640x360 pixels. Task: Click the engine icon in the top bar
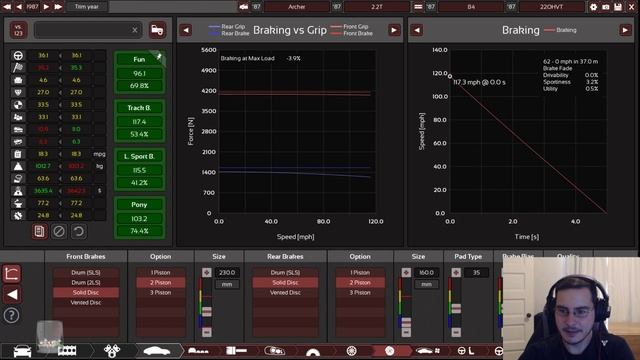coord(418,7)
